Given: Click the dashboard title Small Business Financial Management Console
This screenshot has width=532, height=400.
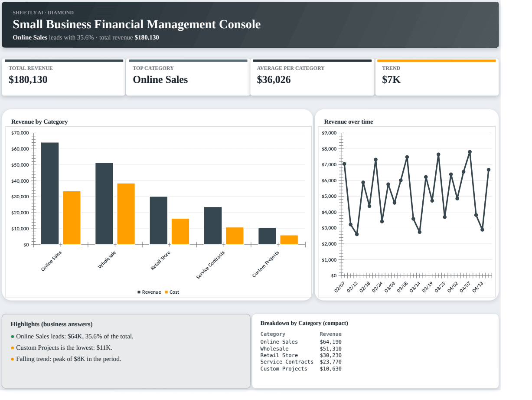Looking at the screenshot, I should 137,24.
